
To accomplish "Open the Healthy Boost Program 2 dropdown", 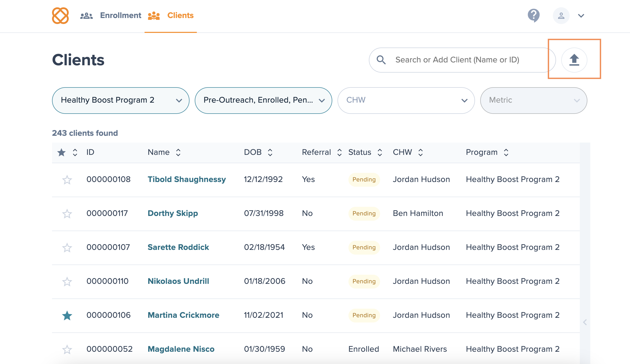I will [x=121, y=100].
